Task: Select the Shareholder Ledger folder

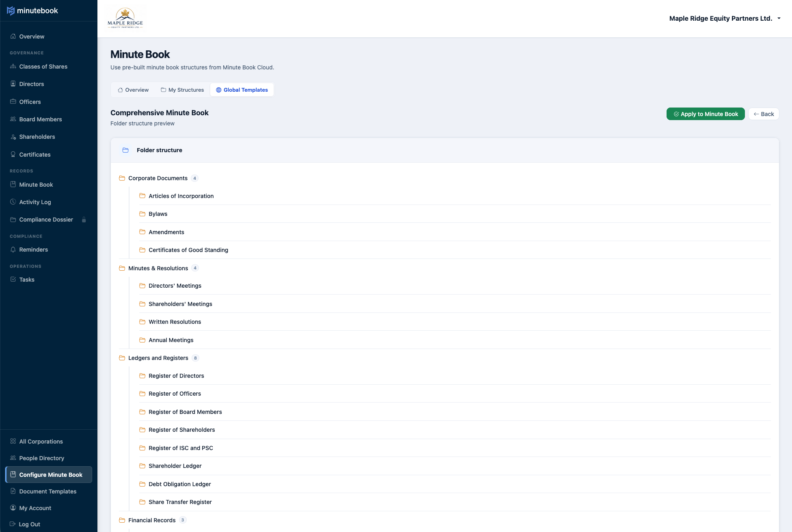Action: click(x=175, y=466)
